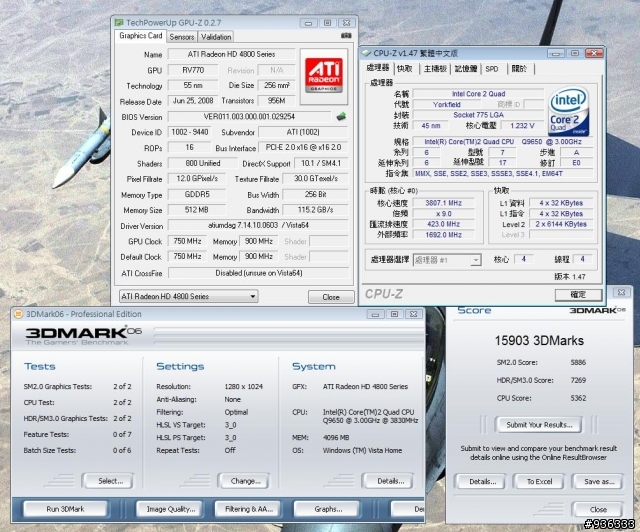640x532 pixels.
Task: Minimize the 3DMark06 window
Action: pos(376,314)
